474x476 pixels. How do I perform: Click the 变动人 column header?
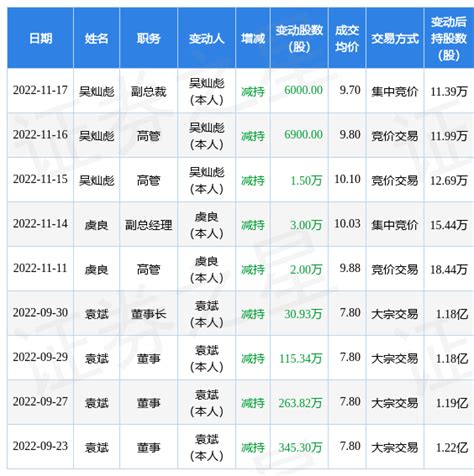coord(207,38)
